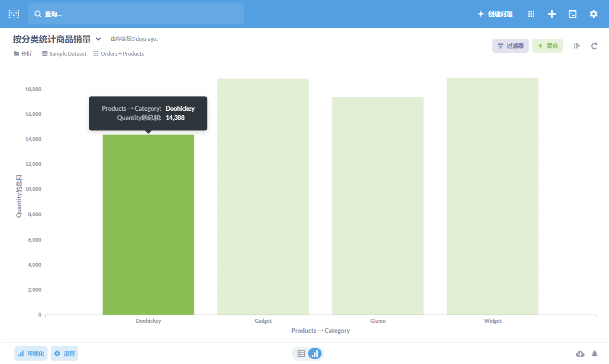This screenshot has height=364, width=609.
Task: Open the SQL console icon
Action: [573, 14]
